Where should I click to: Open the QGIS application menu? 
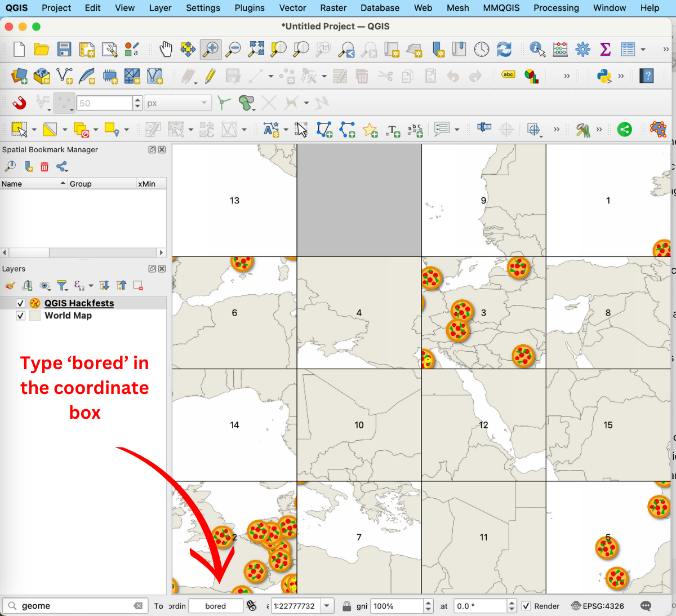17,8
